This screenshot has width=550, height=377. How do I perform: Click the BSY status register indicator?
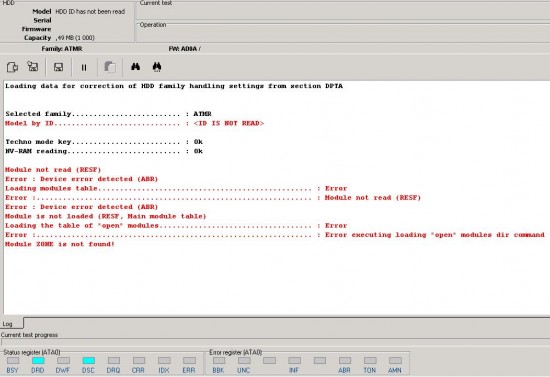pyautogui.click(x=13, y=361)
